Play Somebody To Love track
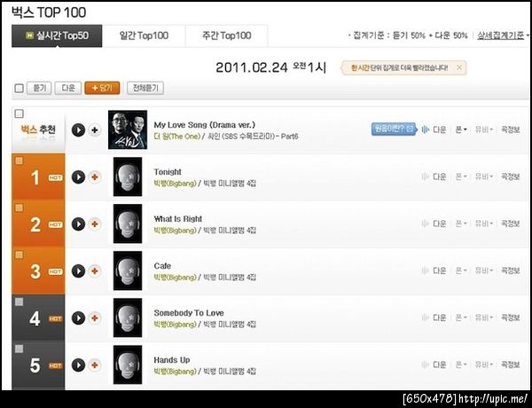532x408 pixels. click(x=78, y=318)
